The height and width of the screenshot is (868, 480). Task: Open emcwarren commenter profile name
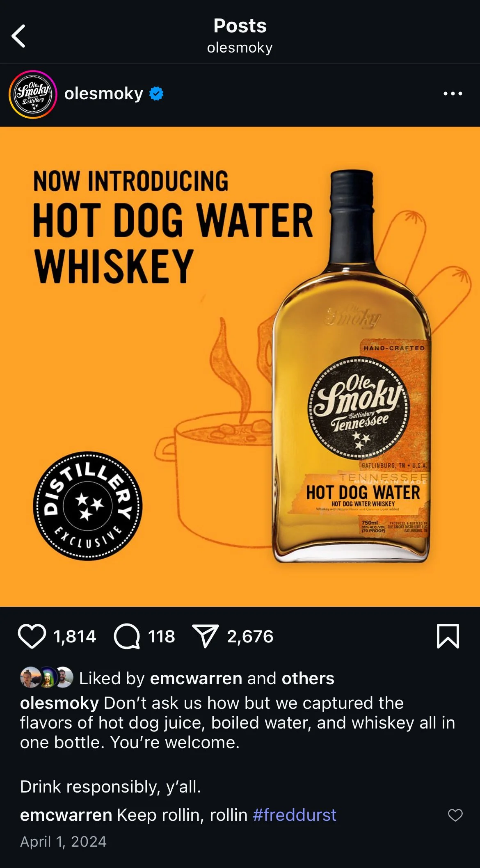click(66, 815)
